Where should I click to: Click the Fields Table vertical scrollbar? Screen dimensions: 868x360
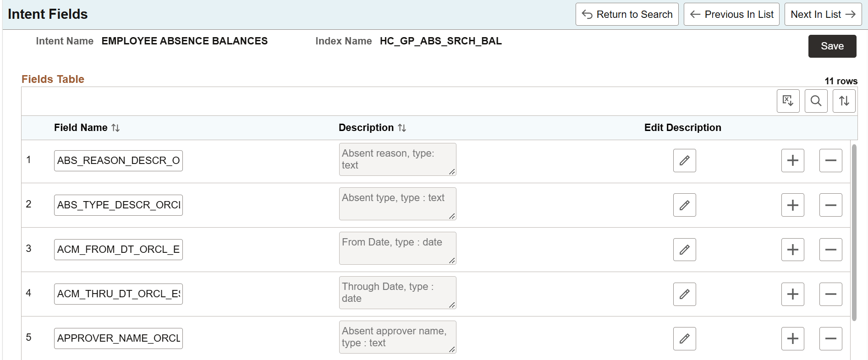(x=854, y=233)
